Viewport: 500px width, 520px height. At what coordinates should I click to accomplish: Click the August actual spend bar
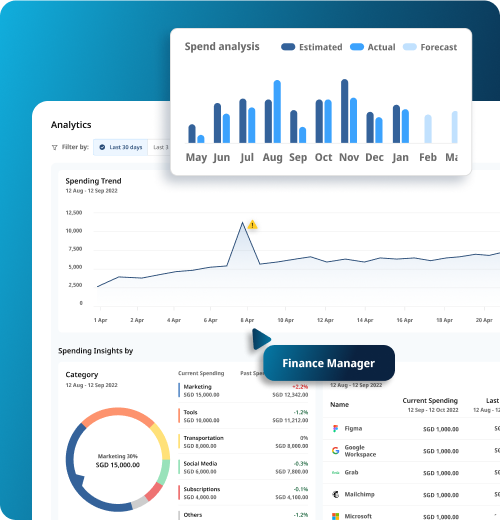point(277,112)
